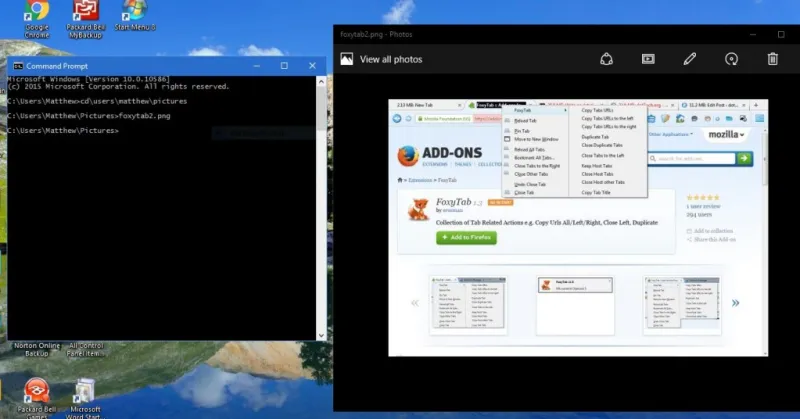
Task: Start the slideshow in Photos
Action: [x=648, y=59]
